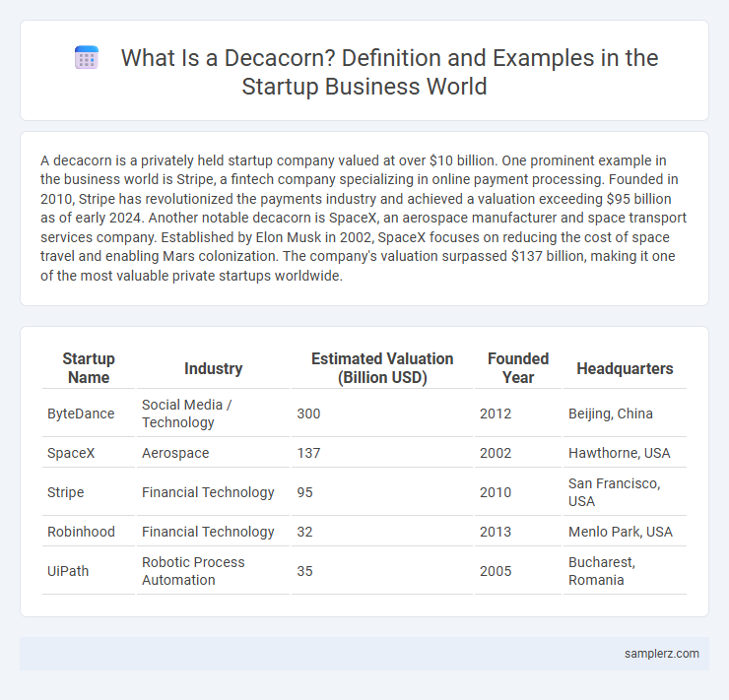
Task: Click the 2005 founded year cell
Action: (518, 571)
